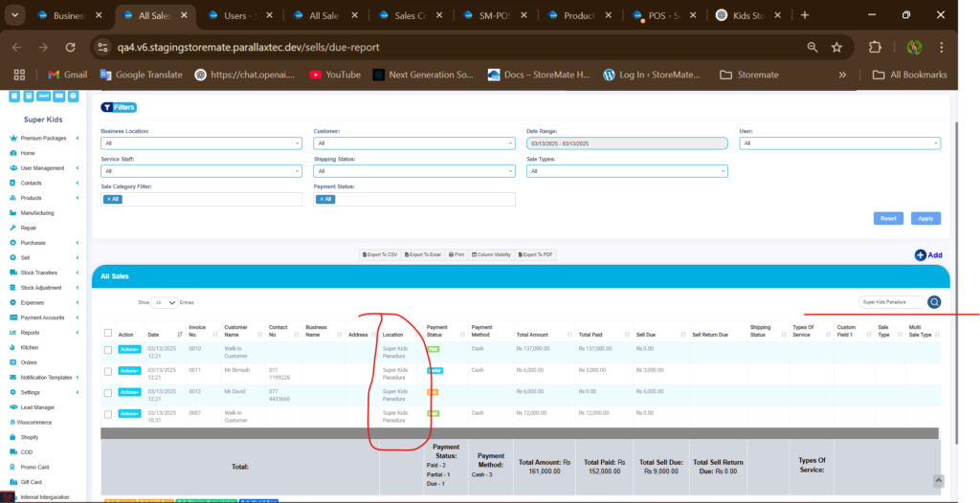Click the Date Range input field
This screenshot has height=503, width=980.
coord(627,143)
